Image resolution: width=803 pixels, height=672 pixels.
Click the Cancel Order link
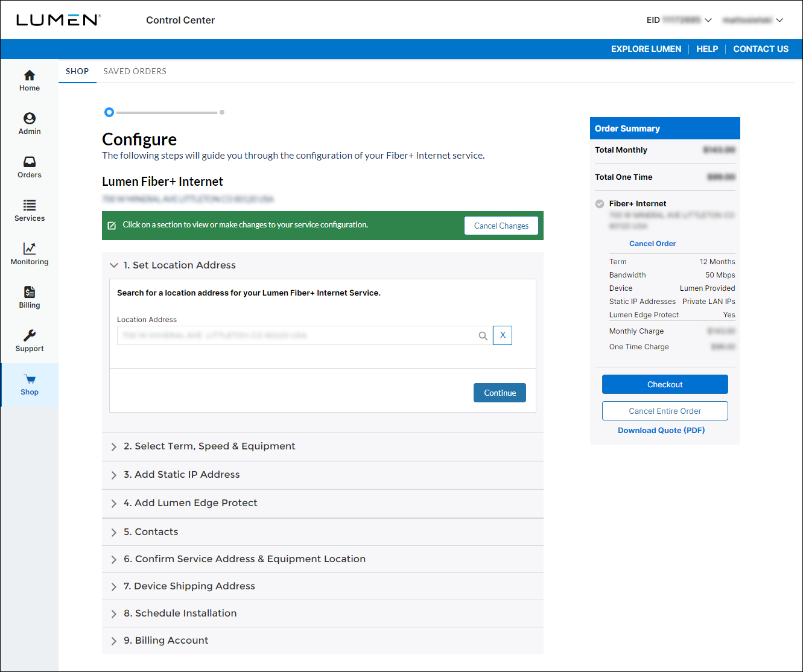(652, 244)
